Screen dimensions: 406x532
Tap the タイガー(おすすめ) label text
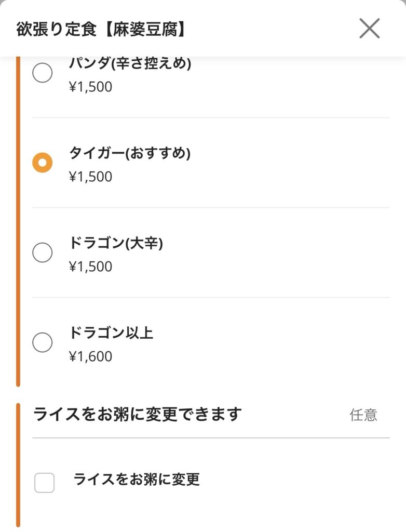[x=130, y=153]
